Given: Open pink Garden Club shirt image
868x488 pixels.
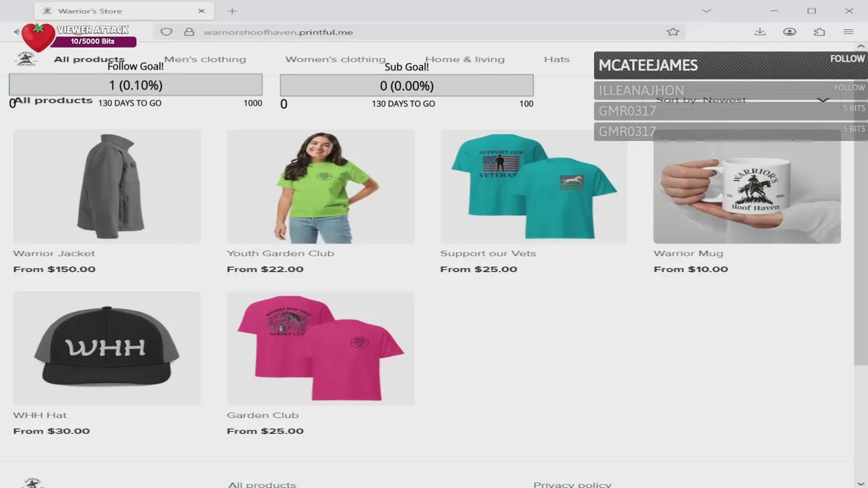Looking at the screenshot, I should 320,348.
